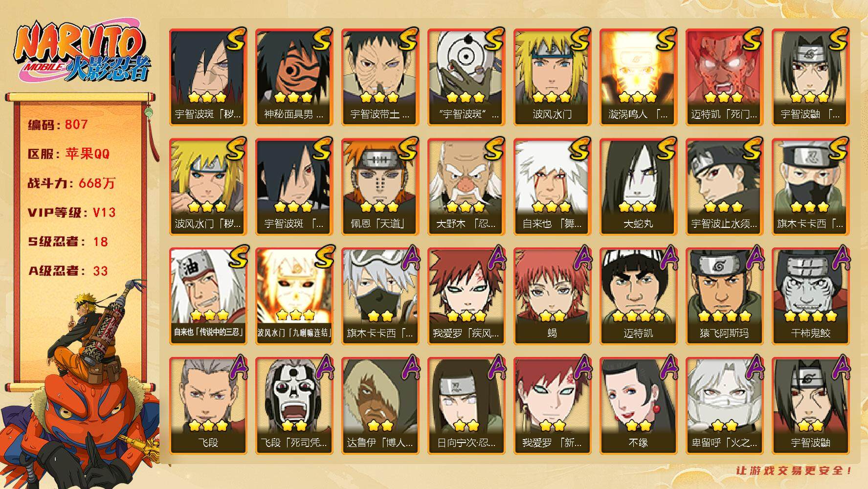Select the 自来也「传说中的三忍」 card
The width and height of the screenshot is (868, 489).
[208, 296]
